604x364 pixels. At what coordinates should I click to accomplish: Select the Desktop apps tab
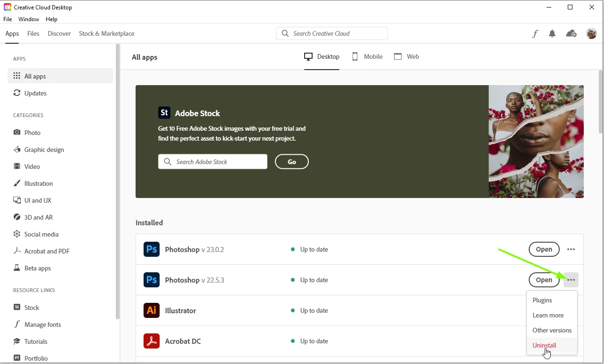tap(322, 56)
